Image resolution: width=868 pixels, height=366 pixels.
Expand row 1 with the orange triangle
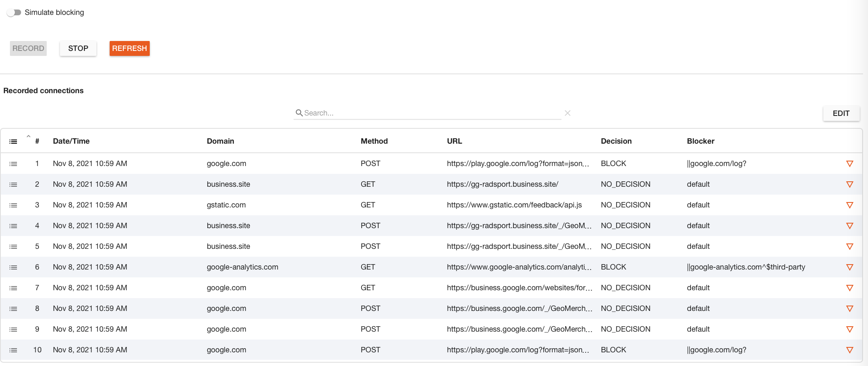[x=850, y=164]
